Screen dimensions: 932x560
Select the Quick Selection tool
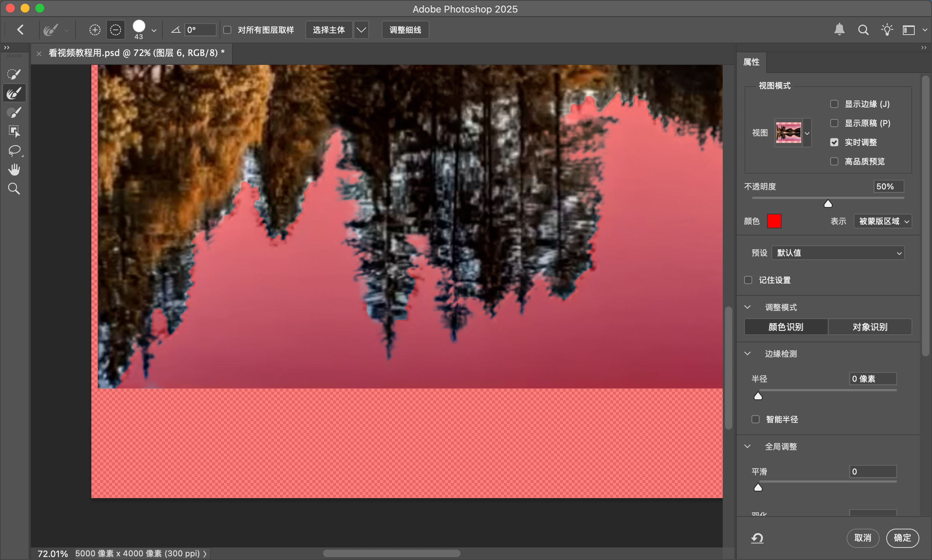tap(14, 74)
